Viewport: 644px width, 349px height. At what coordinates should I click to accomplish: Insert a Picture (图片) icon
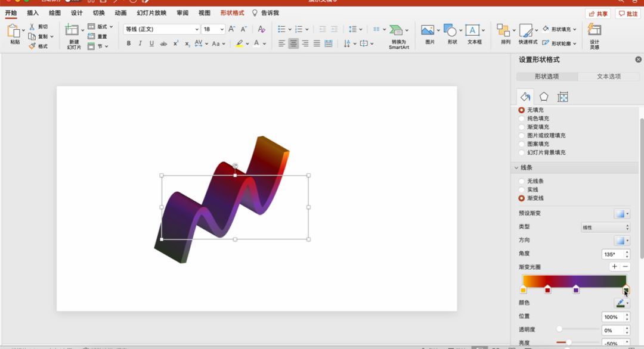coord(427,30)
